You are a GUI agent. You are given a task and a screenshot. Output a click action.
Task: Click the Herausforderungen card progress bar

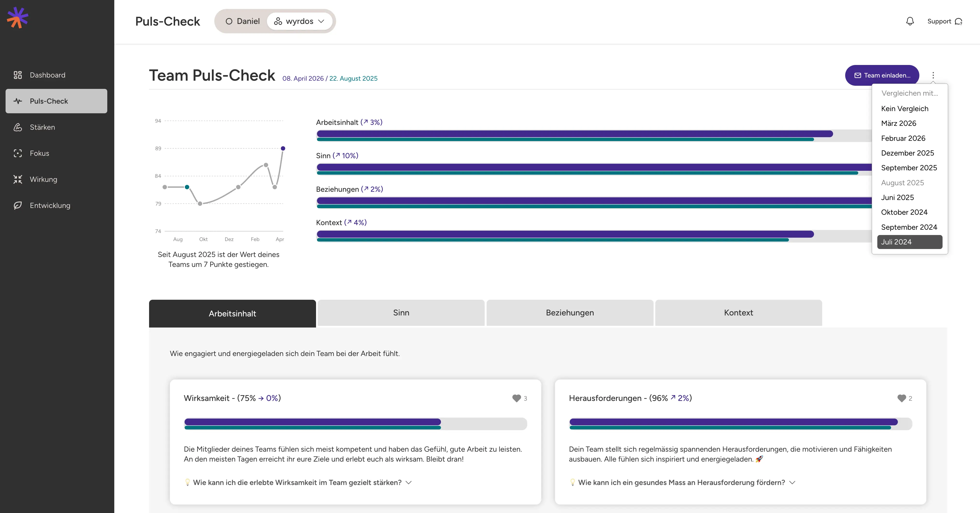click(740, 424)
